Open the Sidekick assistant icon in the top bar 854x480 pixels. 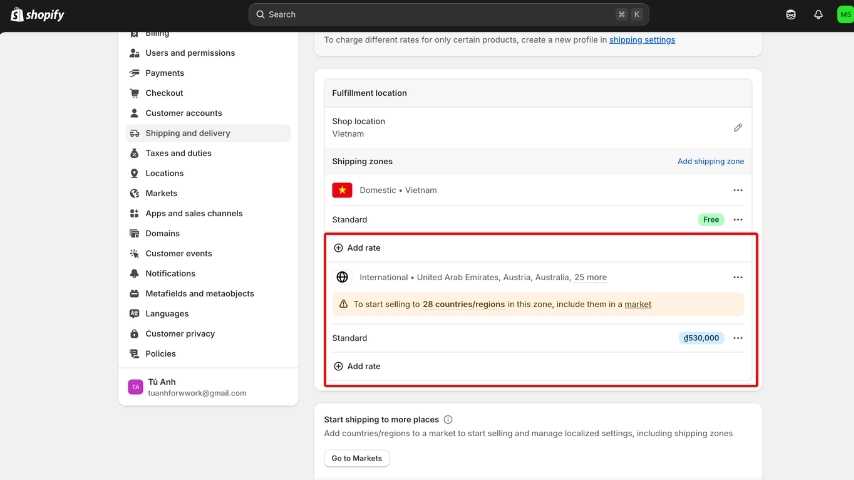[791, 15]
